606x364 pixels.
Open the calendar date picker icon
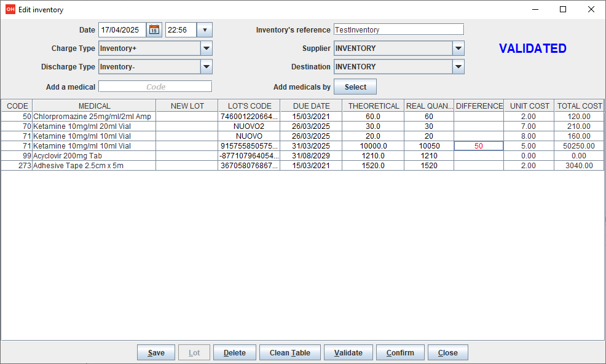click(154, 29)
